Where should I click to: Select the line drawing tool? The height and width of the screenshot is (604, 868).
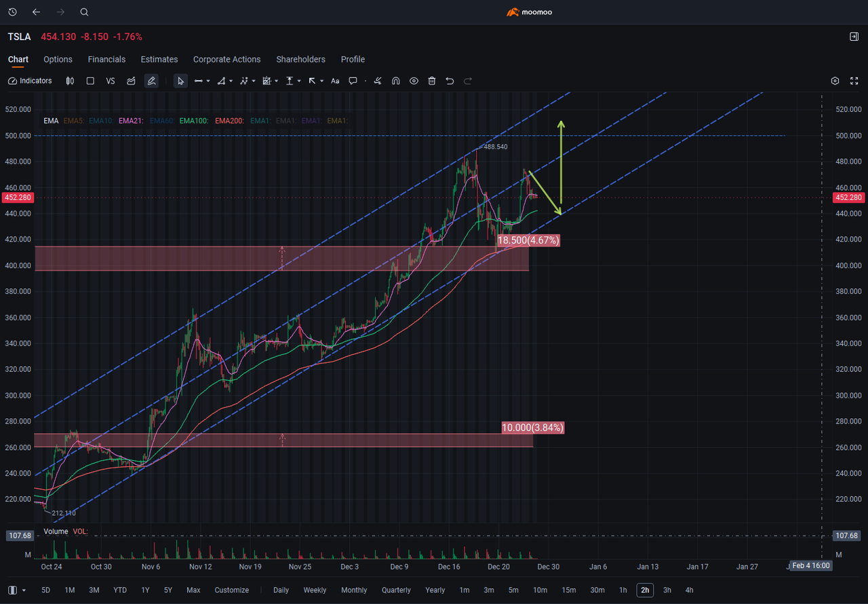(x=199, y=81)
